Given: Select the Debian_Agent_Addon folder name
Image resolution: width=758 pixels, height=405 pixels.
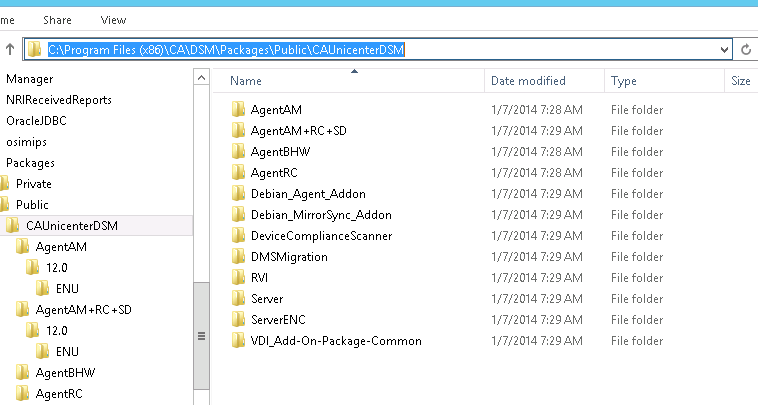Looking at the screenshot, I should [x=308, y=194].
